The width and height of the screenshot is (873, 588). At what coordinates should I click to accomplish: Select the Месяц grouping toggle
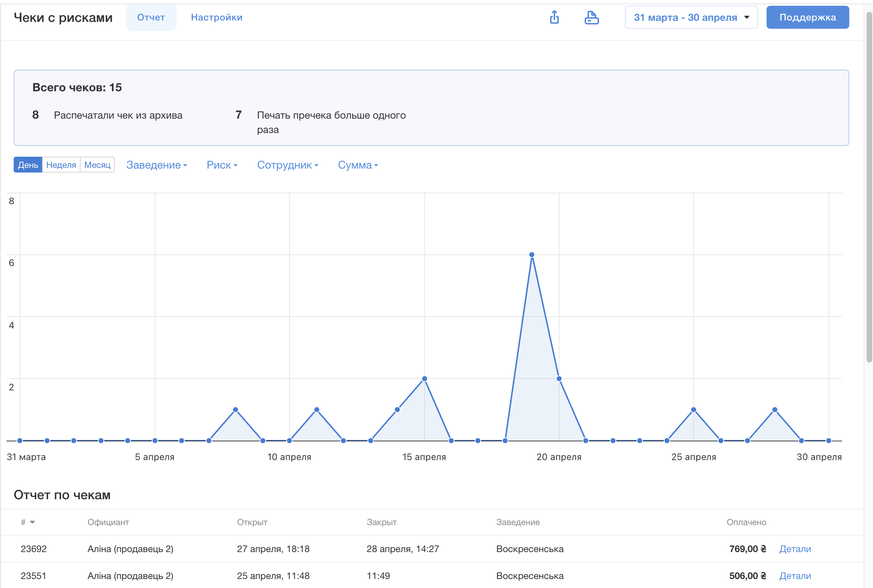click(x=97, y=165)
